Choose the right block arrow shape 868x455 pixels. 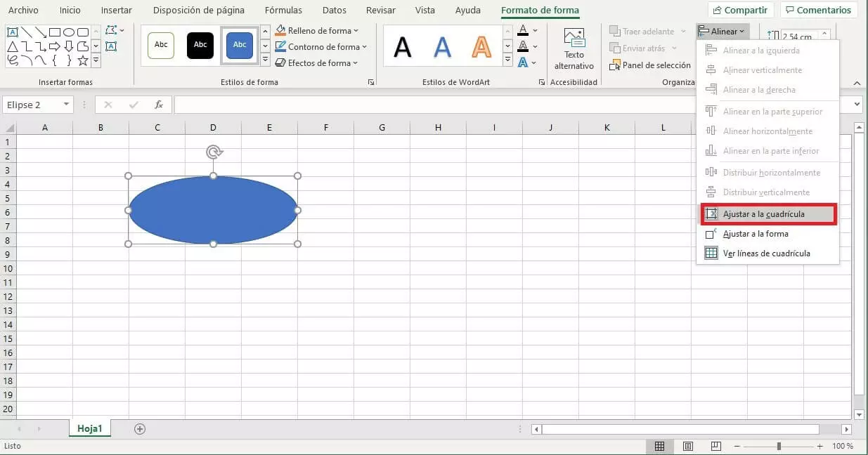point(55,46)
